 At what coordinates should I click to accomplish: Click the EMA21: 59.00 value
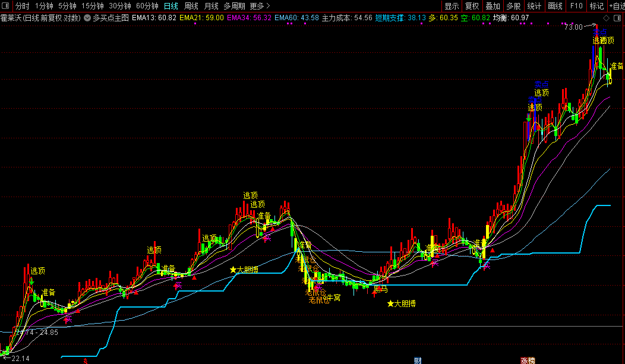[201, 18]
